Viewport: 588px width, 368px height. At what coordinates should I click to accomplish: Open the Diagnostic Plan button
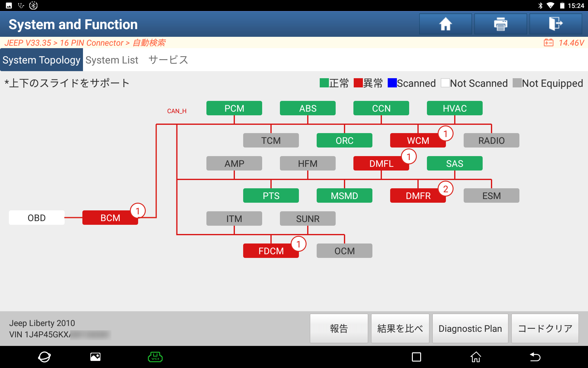[x=470, y=328]
